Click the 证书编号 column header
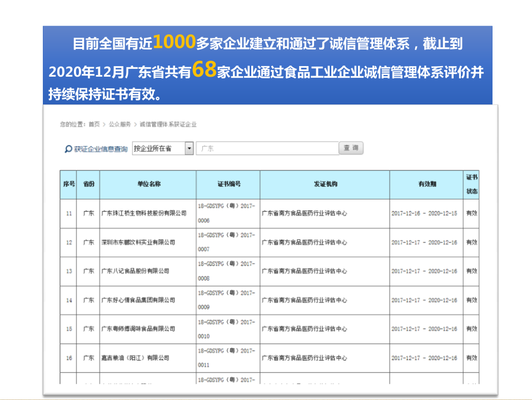The width and height of the screenshot is (532, 400). (228, 184)
